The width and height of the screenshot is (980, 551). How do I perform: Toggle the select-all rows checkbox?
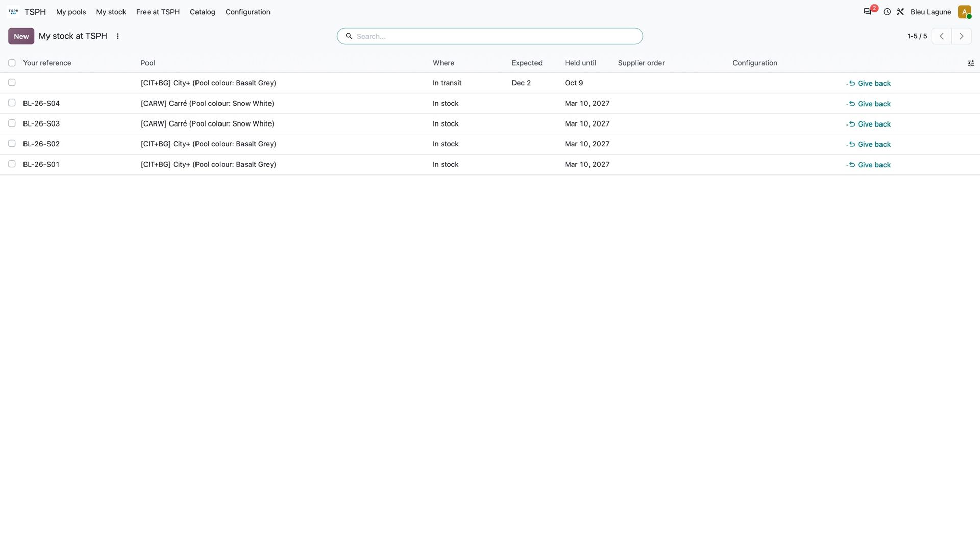(x=12, y=63)
